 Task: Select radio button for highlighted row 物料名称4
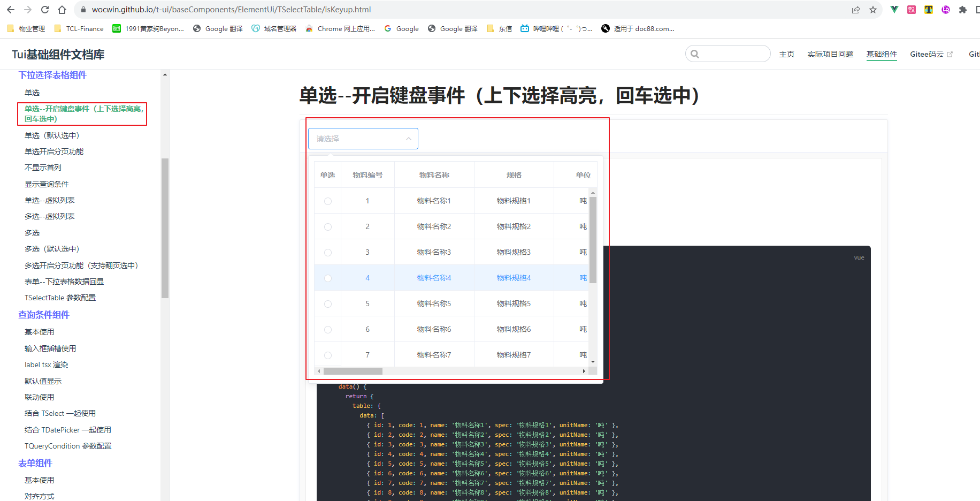coord(328,278)
